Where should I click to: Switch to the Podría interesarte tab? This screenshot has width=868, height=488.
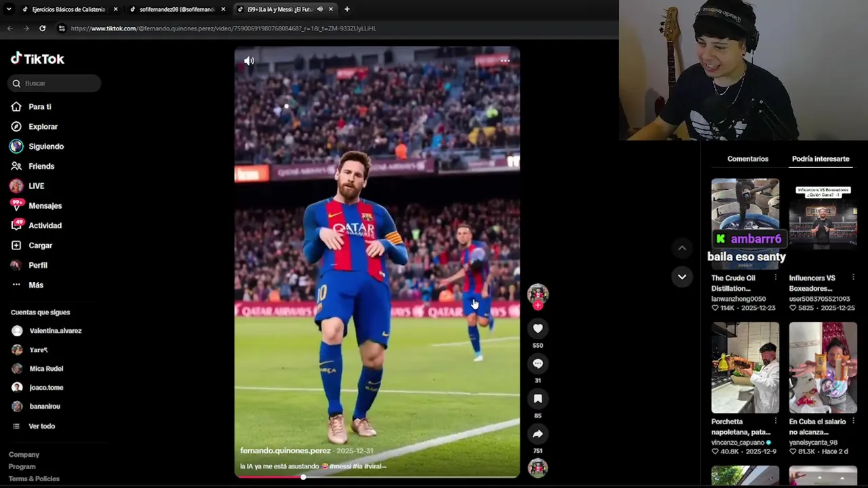(x=821, y=159)
